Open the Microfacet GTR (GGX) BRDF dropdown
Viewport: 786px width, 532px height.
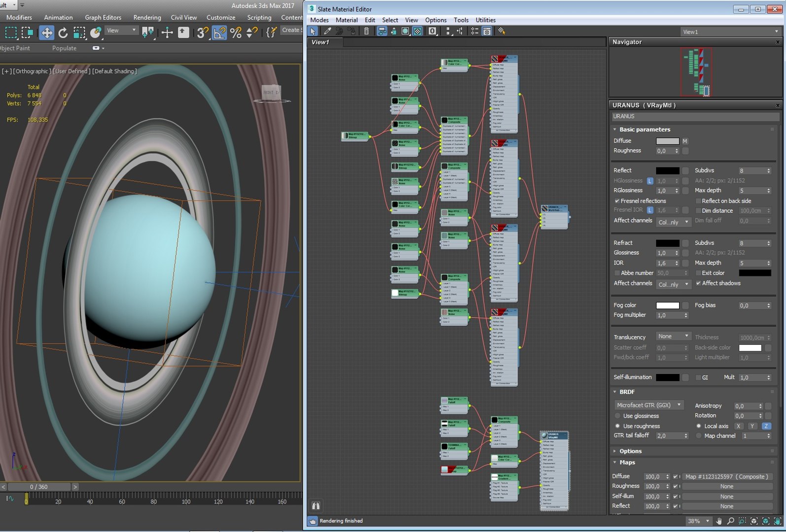pyautogui.click(x=649, y=405)
